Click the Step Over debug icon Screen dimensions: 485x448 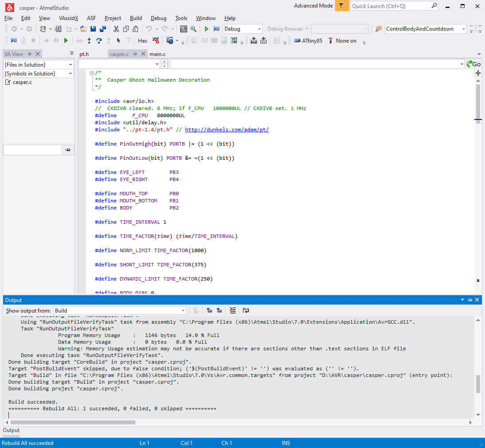coord(99,41)
